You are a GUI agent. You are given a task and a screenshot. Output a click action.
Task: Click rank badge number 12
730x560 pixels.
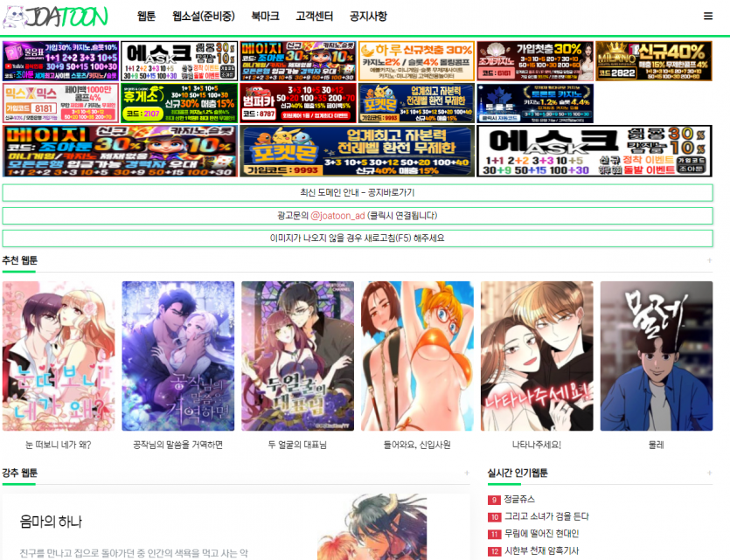click(494, 551)
